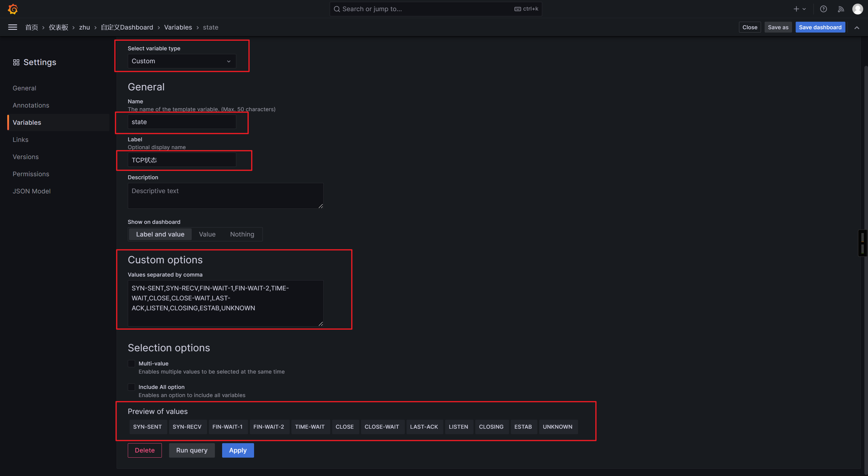Select Value display option
This screenshot has width=868, height=476.
(x=207, y=234)
